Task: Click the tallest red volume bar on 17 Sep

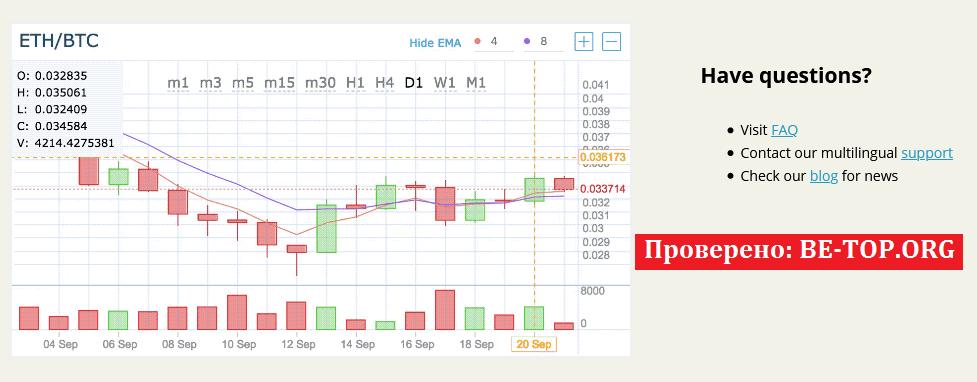Action: 445,310
